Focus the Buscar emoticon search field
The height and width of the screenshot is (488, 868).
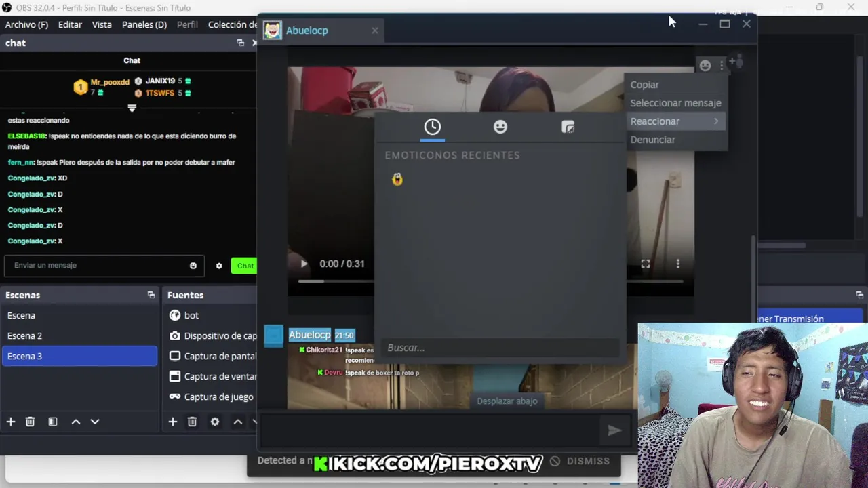click(x=500, y=348)
